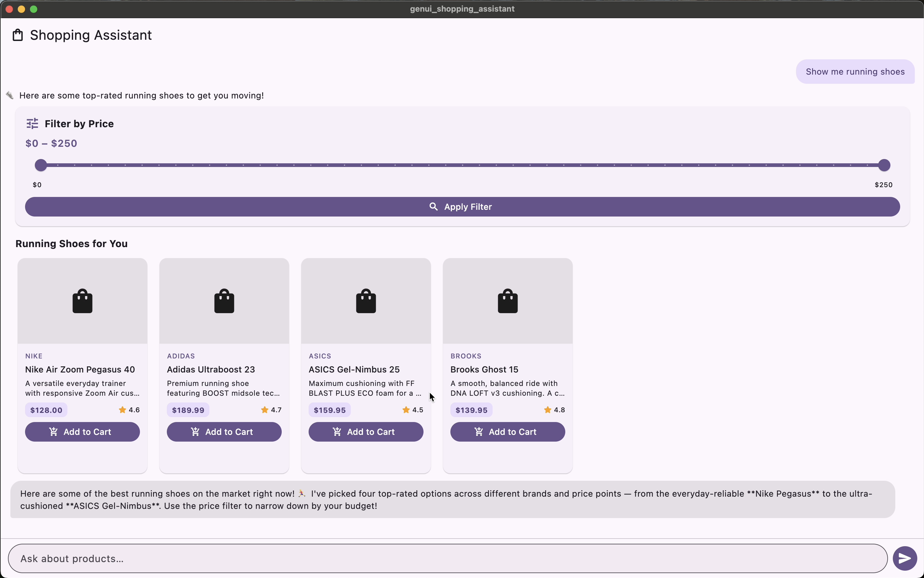Click the Shopping Assistant bag icon
This screenshot has width=924, height=578.
point(18,35)
